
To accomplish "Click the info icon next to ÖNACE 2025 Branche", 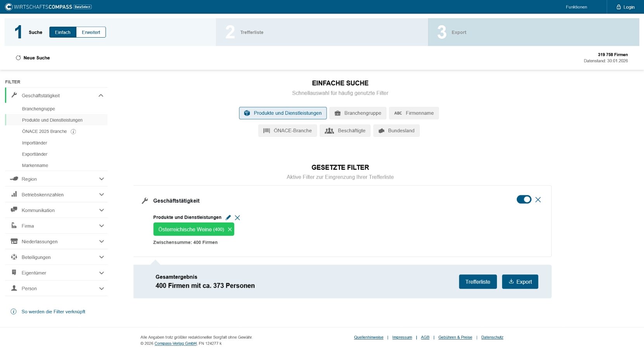I will point(73,132).
